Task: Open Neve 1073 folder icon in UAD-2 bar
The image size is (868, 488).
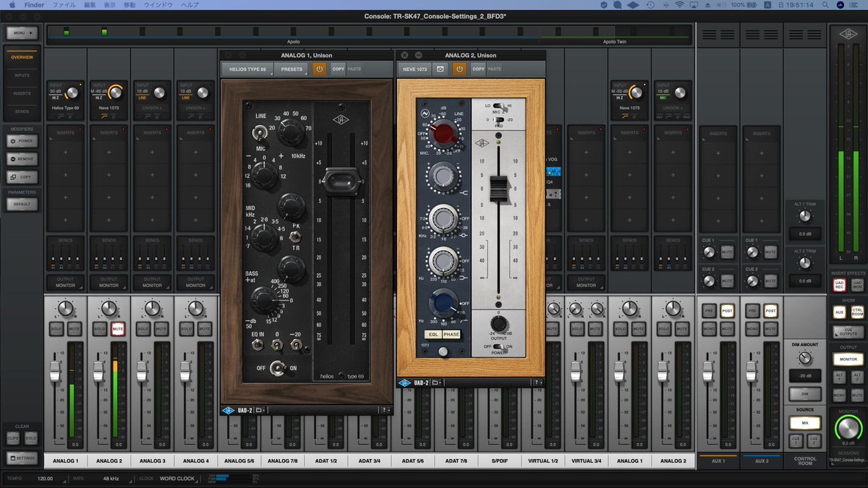Action: [x=435, y=382]
